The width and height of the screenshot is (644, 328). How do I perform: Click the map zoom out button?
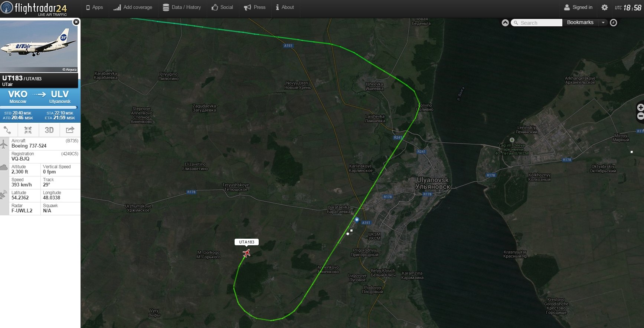tap(640, 116)
